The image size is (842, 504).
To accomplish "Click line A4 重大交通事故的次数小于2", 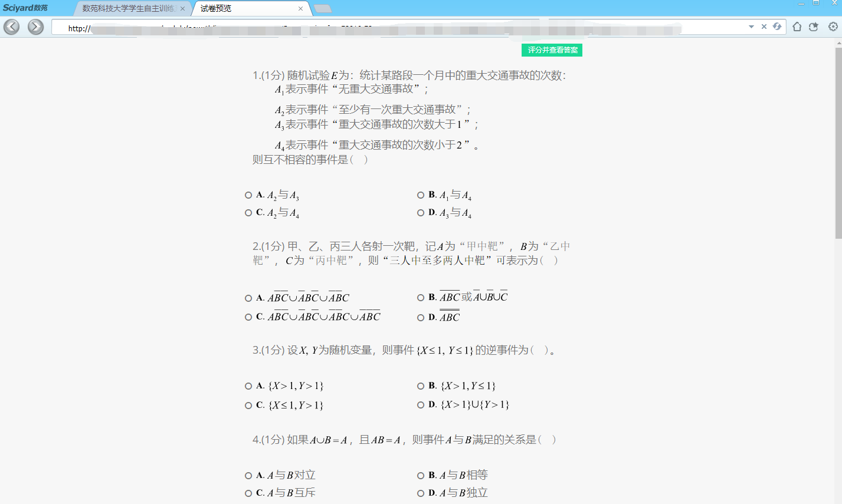I will [x=377, y=145].
